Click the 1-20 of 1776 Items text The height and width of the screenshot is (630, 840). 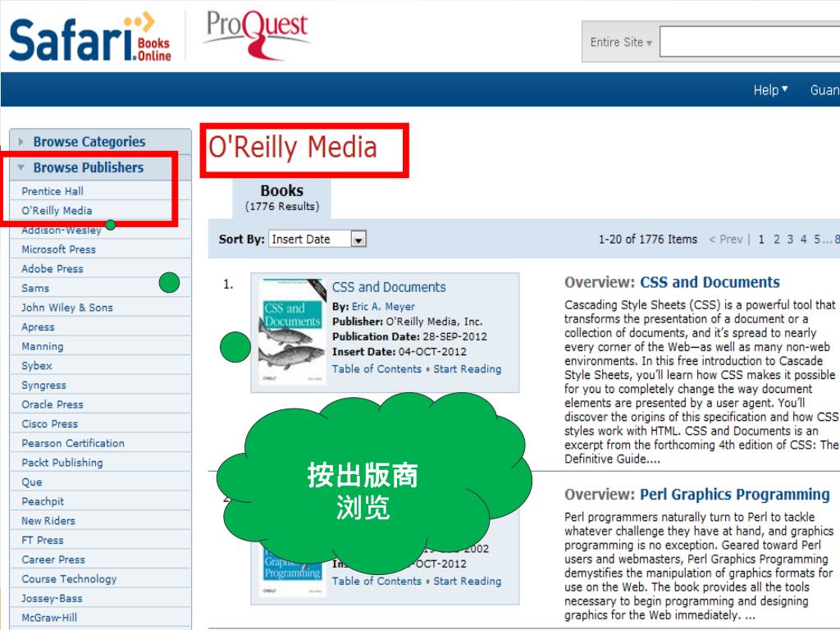(648, 240)
